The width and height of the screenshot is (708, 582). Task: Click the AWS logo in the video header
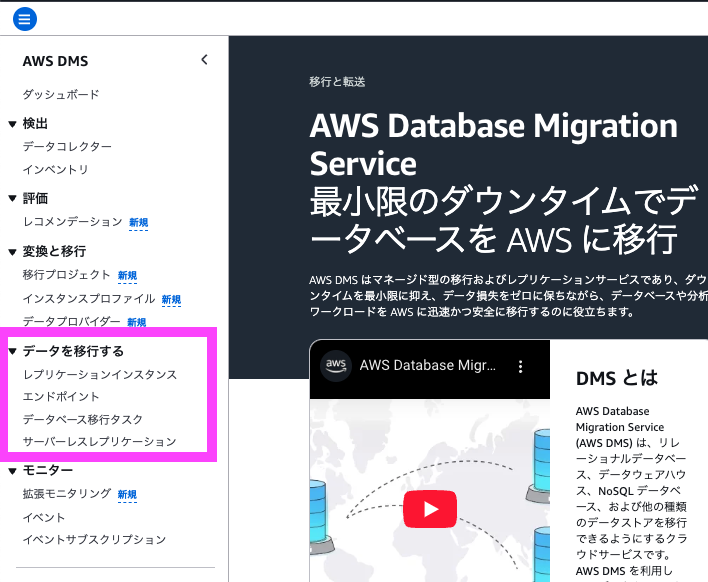(335, 365)
